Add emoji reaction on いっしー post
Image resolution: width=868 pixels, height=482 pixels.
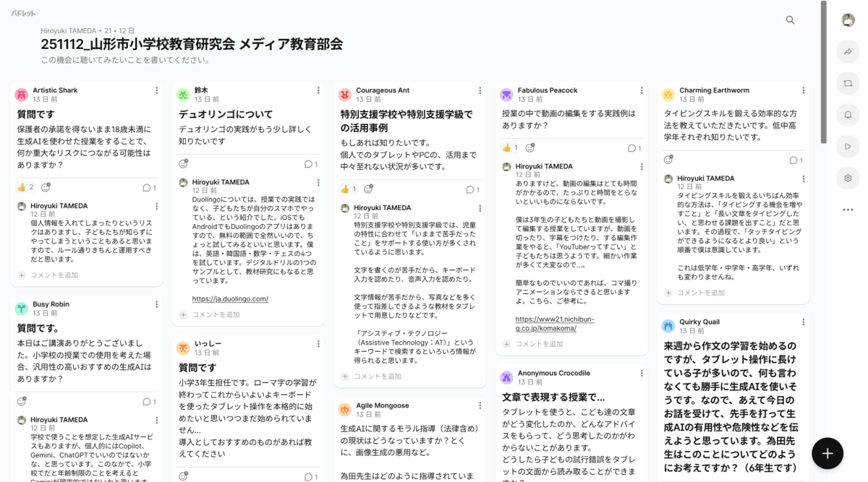[184, 476]
